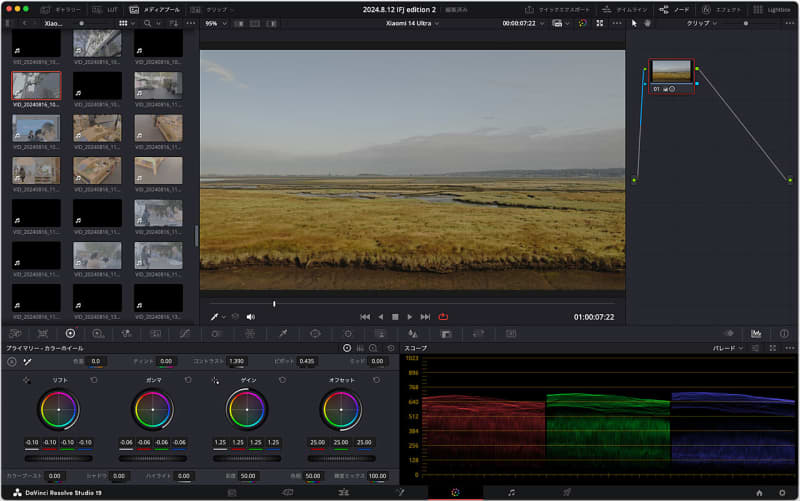Click the eyedropper picker tool under the viewer

[x=212, y=316]
